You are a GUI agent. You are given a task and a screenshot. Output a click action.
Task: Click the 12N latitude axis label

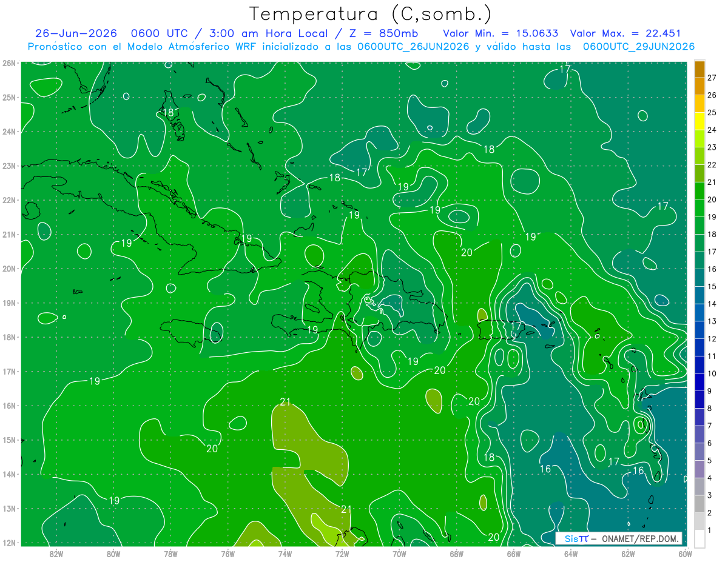8,543
